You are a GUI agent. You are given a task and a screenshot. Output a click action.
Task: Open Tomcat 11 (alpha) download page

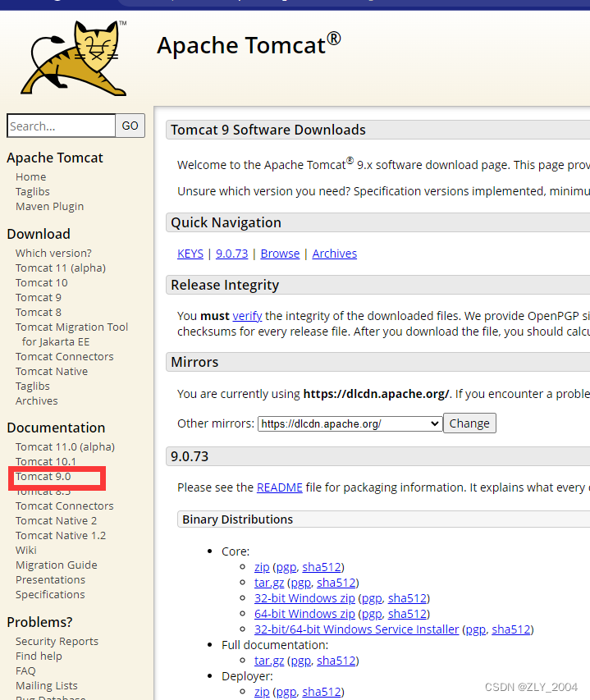[61, 268]
